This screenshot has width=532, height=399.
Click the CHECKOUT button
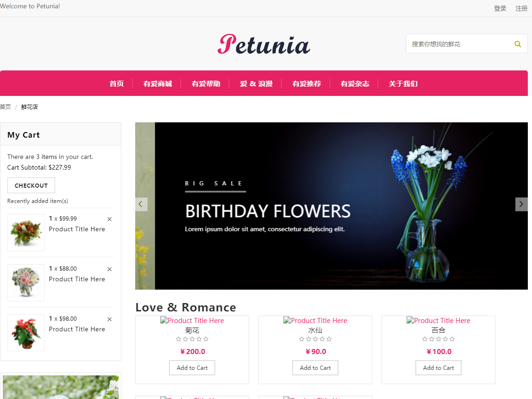[31, 185]
